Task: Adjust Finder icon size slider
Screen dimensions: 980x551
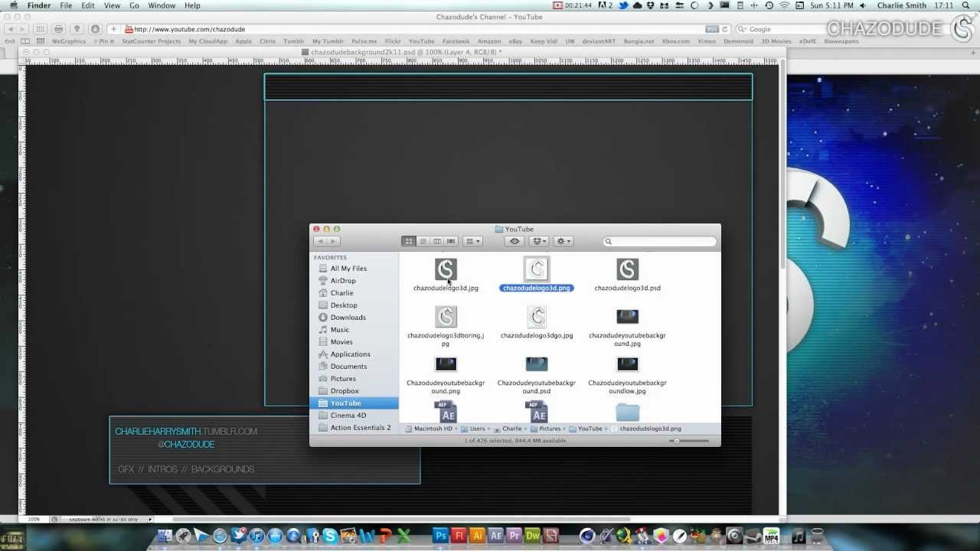Action: pyautogui.click(x=676, y=441)
